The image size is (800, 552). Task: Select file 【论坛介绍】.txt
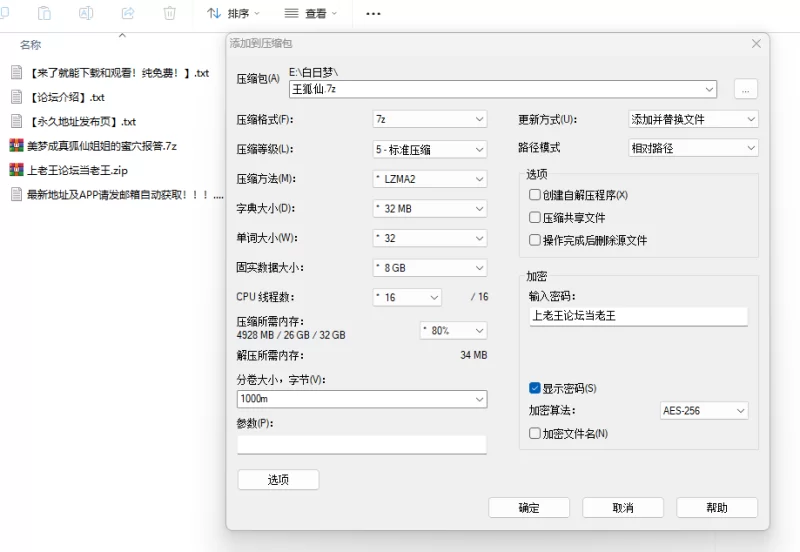58,97
